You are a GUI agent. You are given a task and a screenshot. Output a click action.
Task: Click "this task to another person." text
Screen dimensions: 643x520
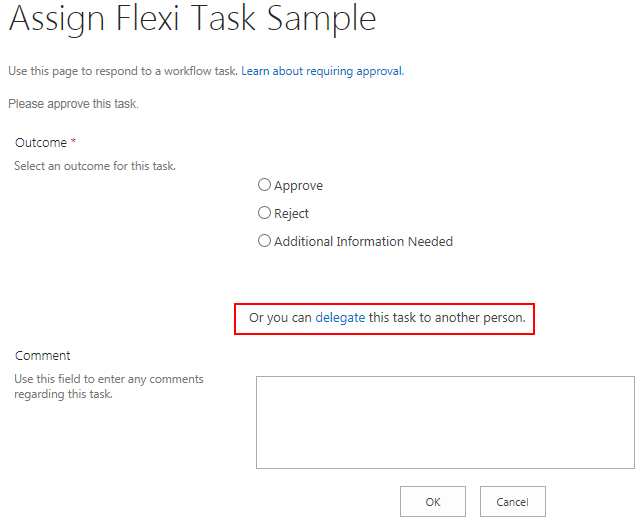click(446, 318)
